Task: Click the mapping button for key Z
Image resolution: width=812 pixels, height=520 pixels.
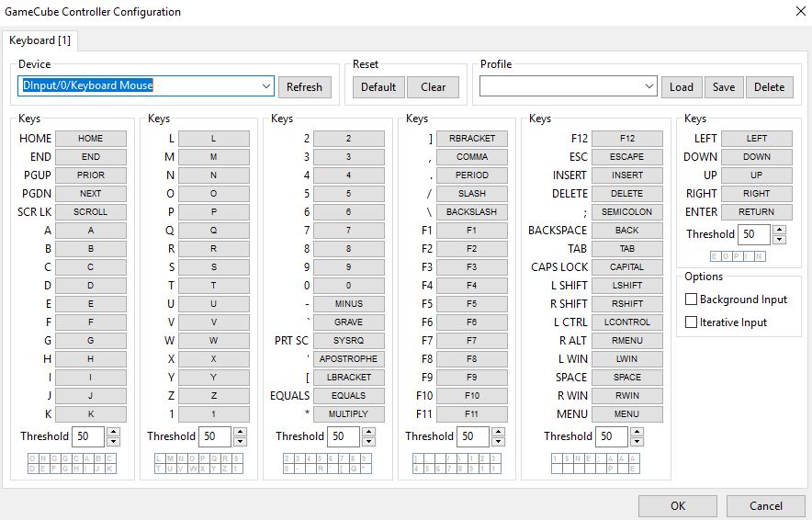Action: 214,396
